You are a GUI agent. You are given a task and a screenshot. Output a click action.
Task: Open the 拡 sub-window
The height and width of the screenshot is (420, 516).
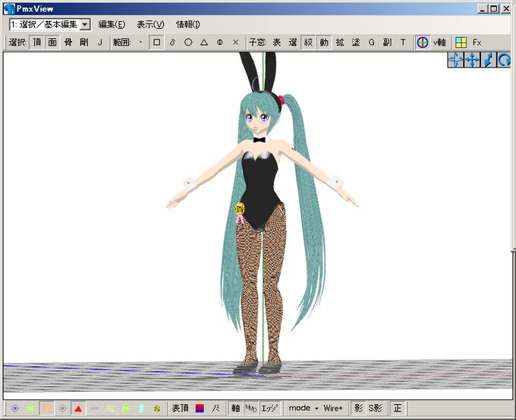[x=340, y=42]
